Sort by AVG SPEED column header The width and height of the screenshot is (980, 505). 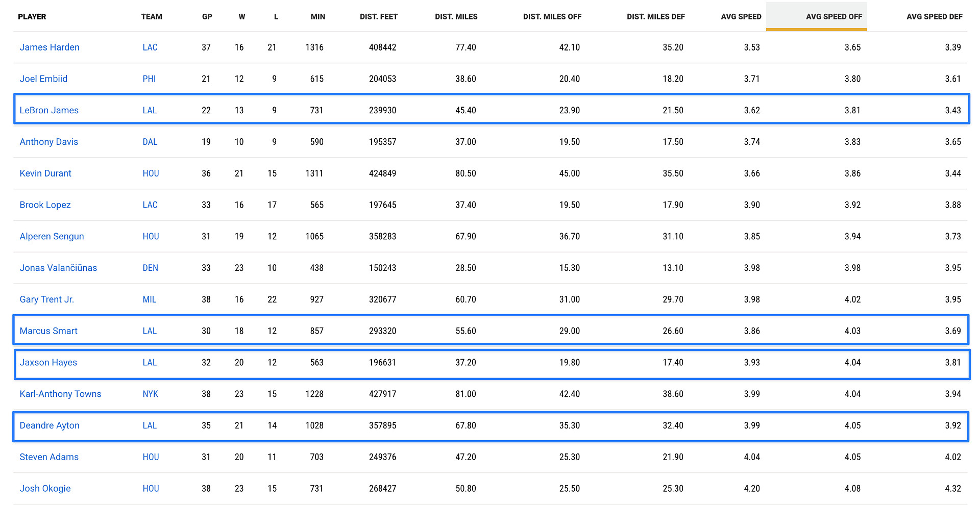coord(741,17)
